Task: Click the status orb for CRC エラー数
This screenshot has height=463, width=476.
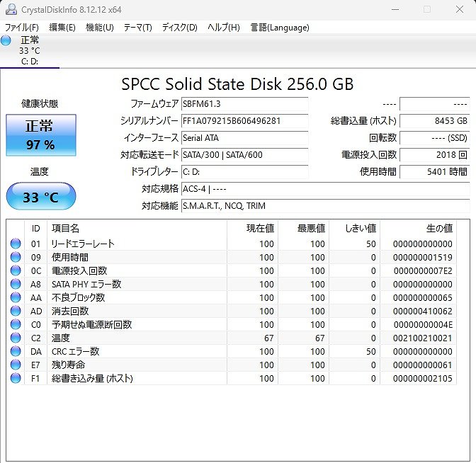Action: (x=16, y=352)
